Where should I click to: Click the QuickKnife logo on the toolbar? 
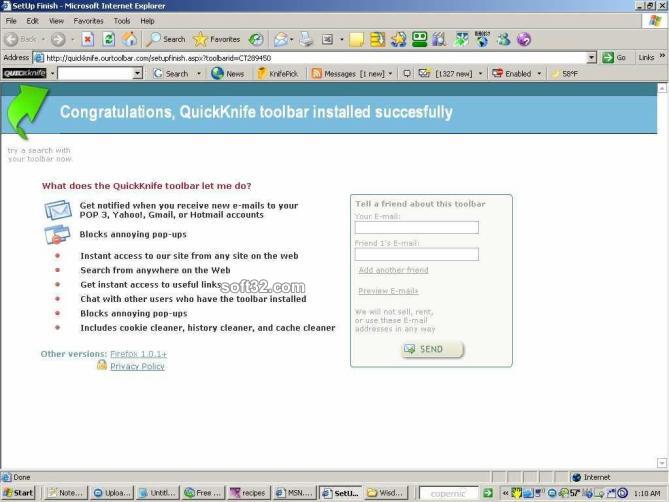point(25,73)
